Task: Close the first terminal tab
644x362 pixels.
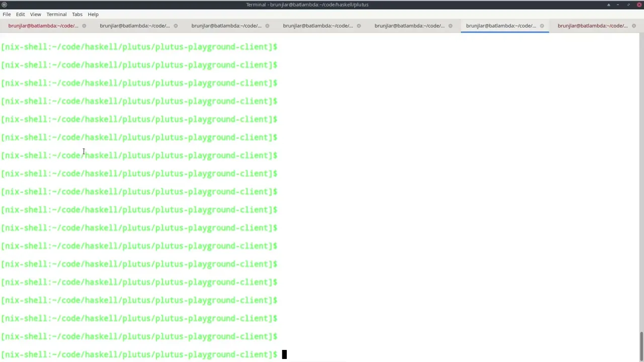Action: (x=84, y=26)
